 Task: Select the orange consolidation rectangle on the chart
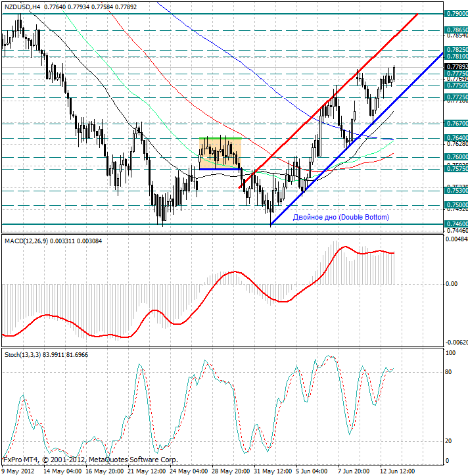pos(220,154)
